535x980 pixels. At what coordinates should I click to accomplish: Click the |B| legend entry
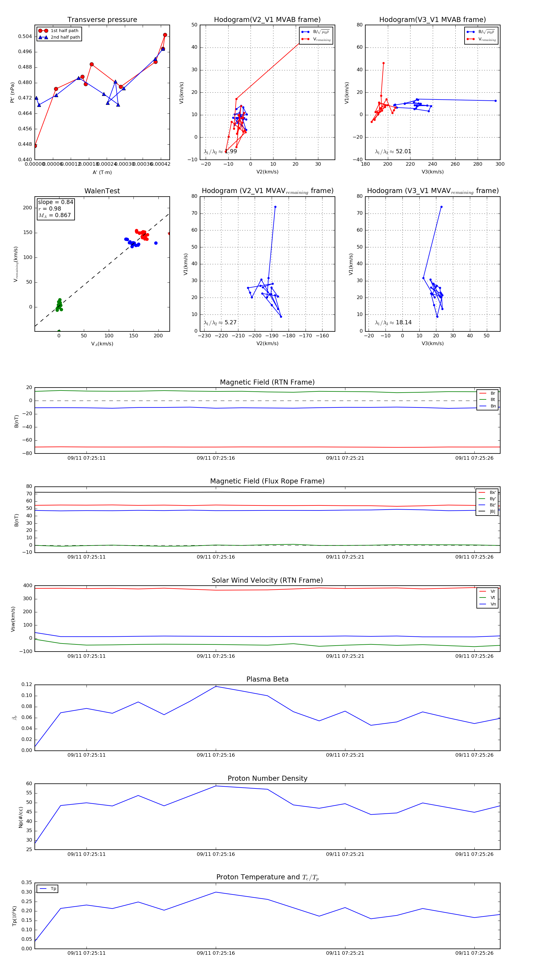(x=487, y=511)
